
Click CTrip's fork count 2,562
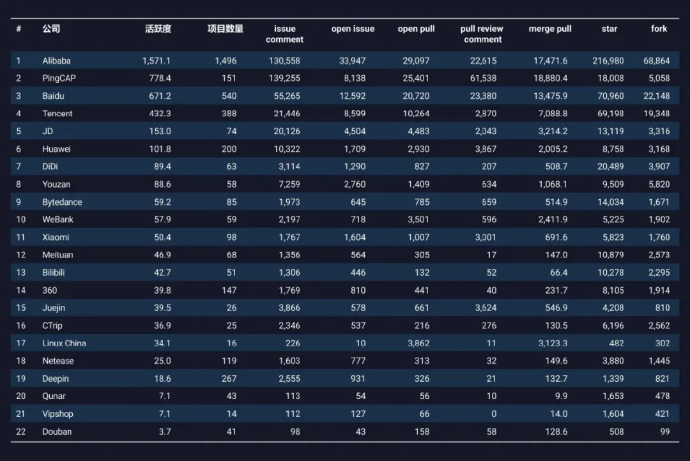pos(659,326)
